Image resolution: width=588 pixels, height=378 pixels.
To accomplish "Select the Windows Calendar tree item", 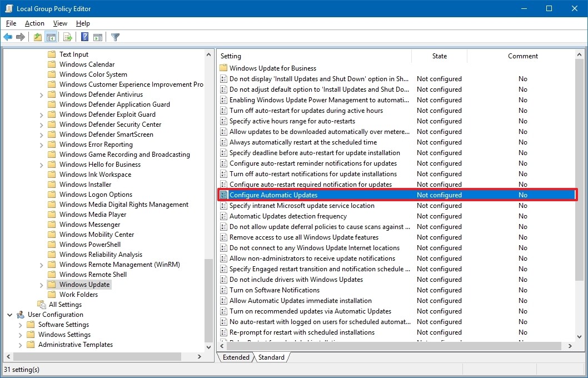I will point(87,64).
